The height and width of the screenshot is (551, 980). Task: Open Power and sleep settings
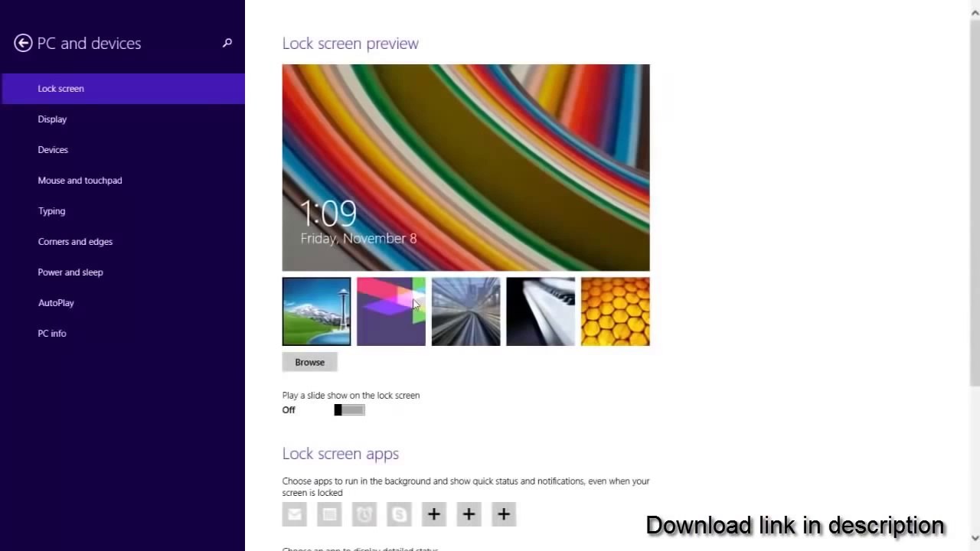pyautogui.click(x=122, y=272)
